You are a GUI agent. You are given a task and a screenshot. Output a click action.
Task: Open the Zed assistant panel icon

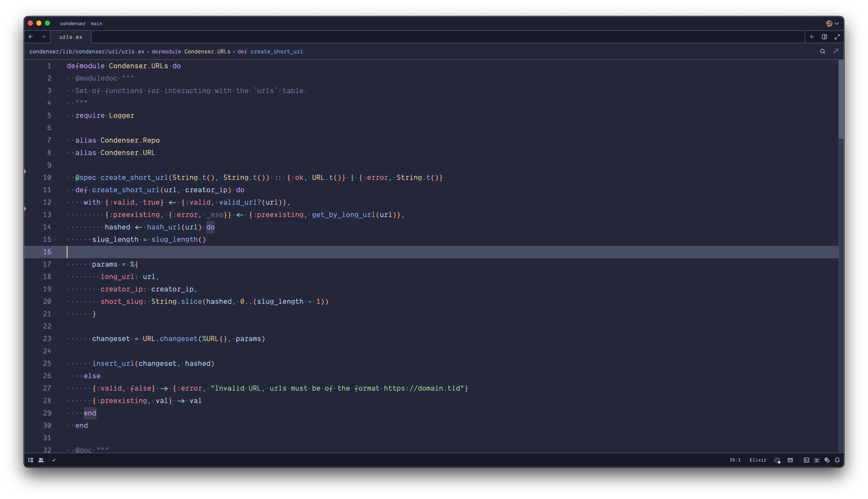(816, 460)
